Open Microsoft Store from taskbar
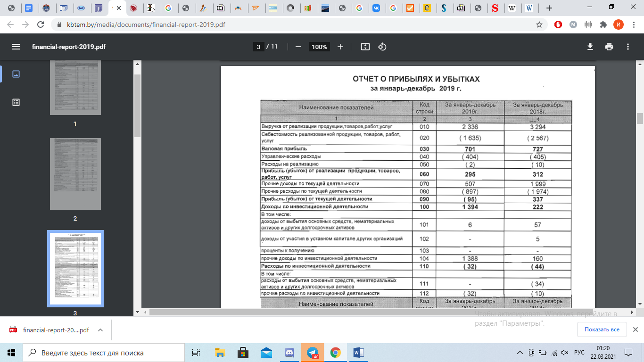 [x=243, y=352]
